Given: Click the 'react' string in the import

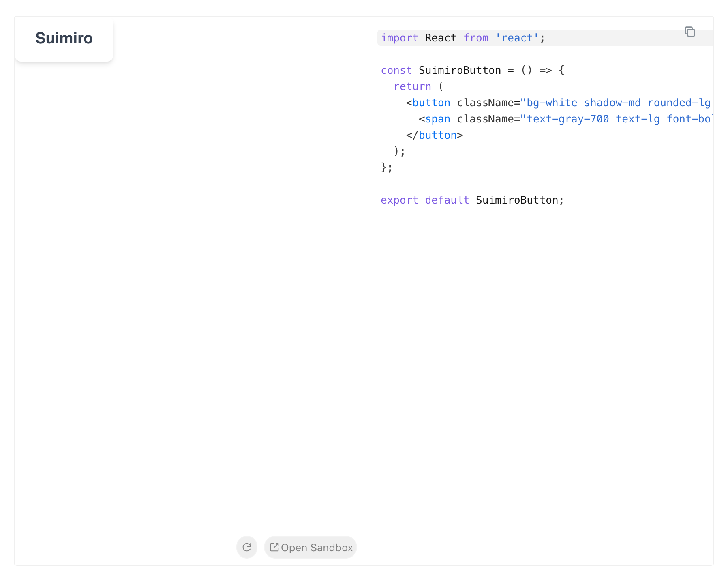Looking at the screenshot, I should click(517, 38).
